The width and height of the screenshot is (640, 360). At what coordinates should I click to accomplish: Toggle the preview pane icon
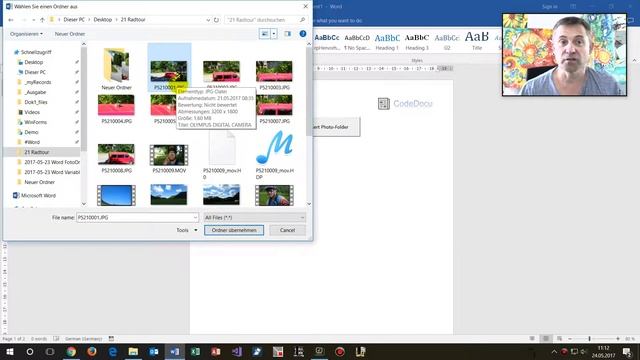click(x=288, y=34)
